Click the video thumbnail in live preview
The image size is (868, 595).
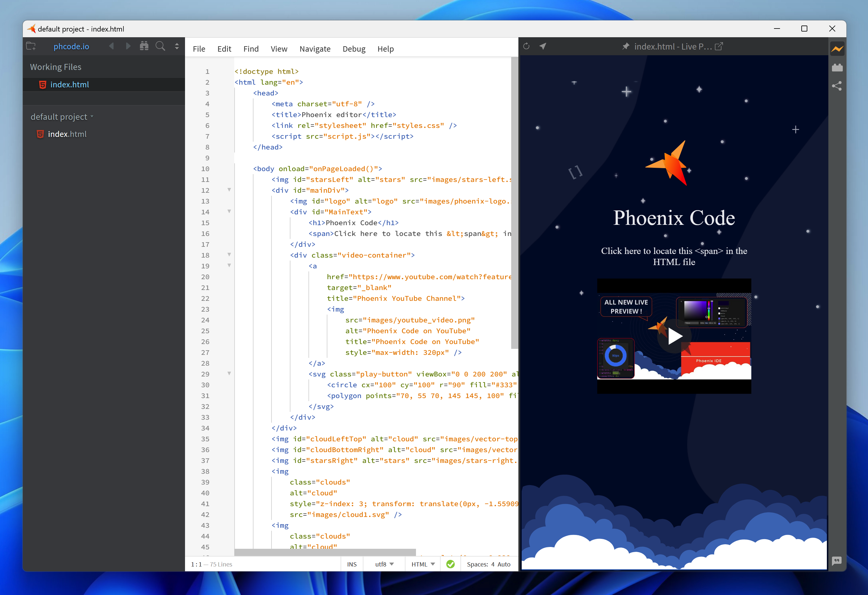pyautogui.click(x=674, y=336)
